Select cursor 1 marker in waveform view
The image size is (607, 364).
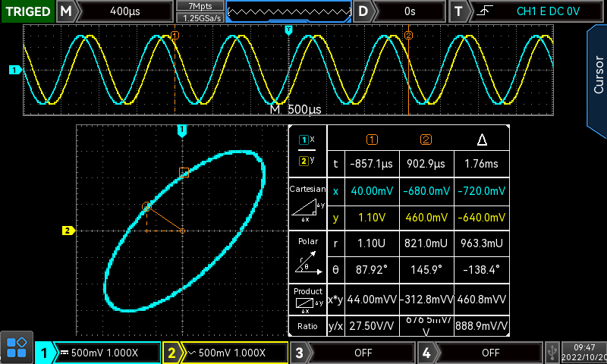[175, 35]
